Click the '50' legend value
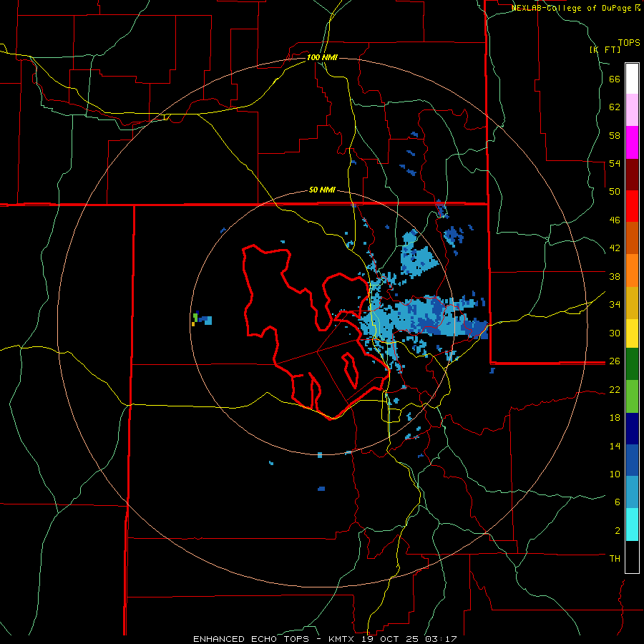The width and height of the screenshot is (644, 644). (615, 192)
